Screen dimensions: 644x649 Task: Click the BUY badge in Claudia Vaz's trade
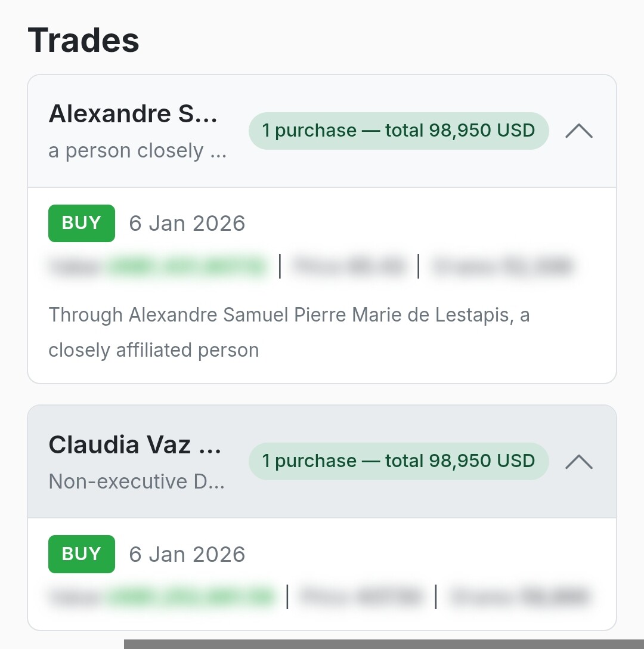[81, 554]
